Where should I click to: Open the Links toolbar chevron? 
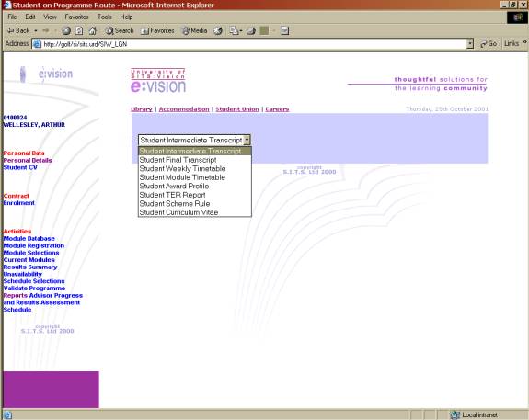point(524,42)
